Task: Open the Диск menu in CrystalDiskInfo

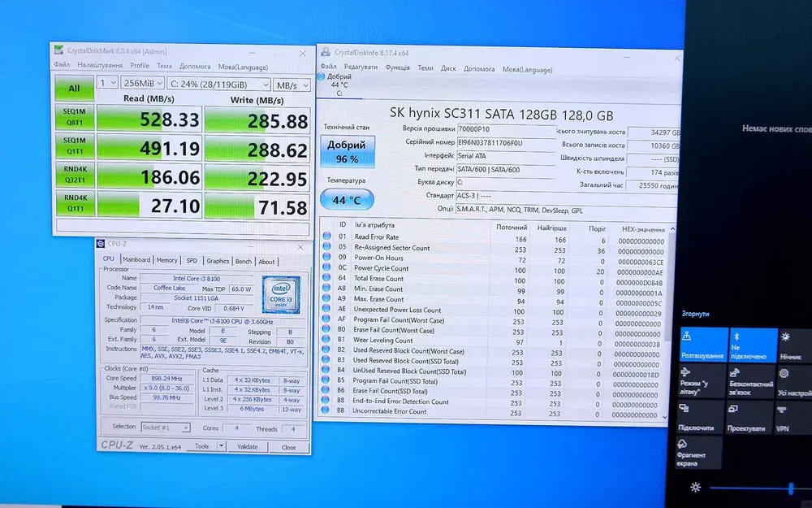Action: pos(448,68)
